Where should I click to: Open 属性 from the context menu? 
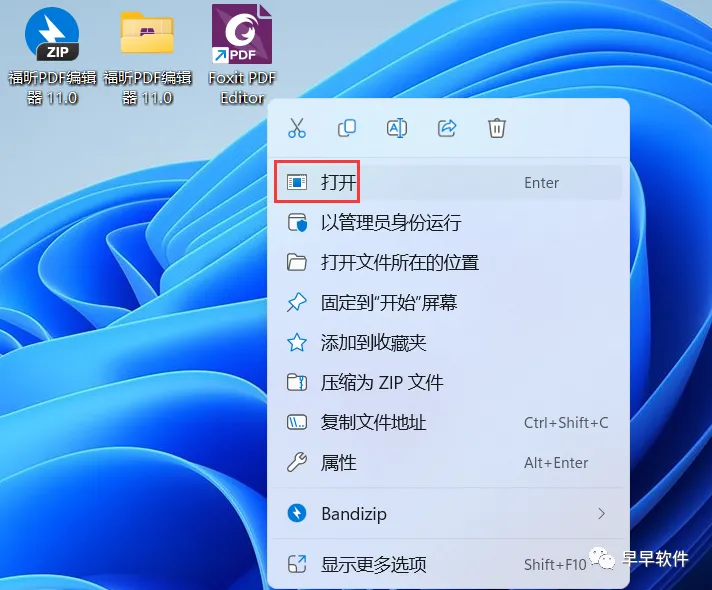coord(448,462)
